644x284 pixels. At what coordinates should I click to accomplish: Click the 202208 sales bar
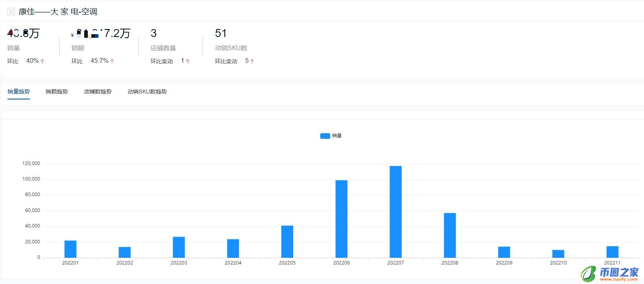coord(450,235)
